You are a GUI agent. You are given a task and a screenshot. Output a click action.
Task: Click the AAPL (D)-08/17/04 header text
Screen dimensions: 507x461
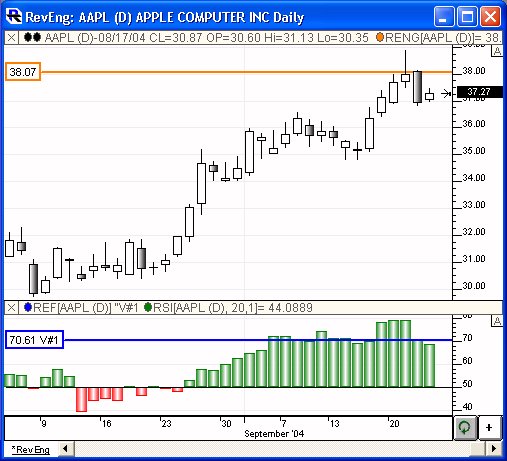95,38
